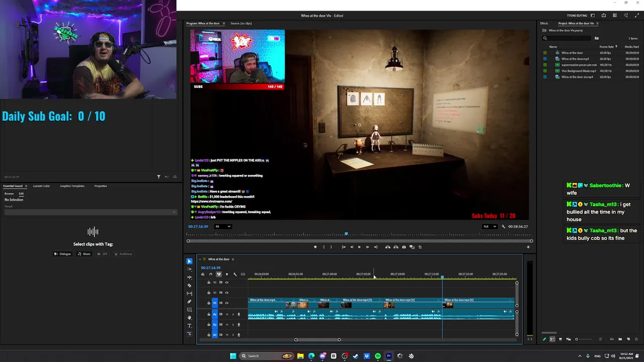This screenshot has height=362, width=644.
Task: Click the Lift button
Action: click(x=387, y=247)
